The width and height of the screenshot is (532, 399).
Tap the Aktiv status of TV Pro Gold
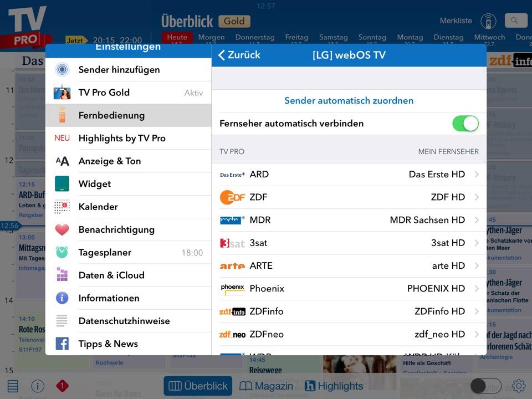(193, 93)
